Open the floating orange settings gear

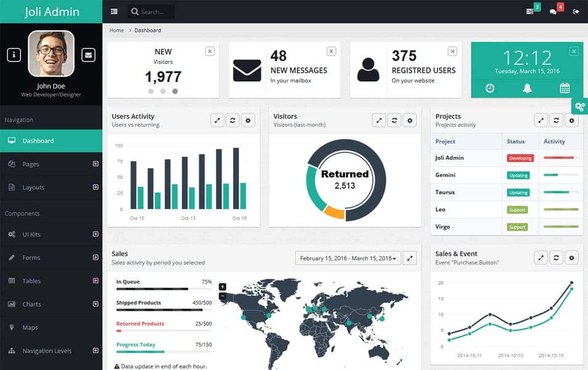click(579, 105)
